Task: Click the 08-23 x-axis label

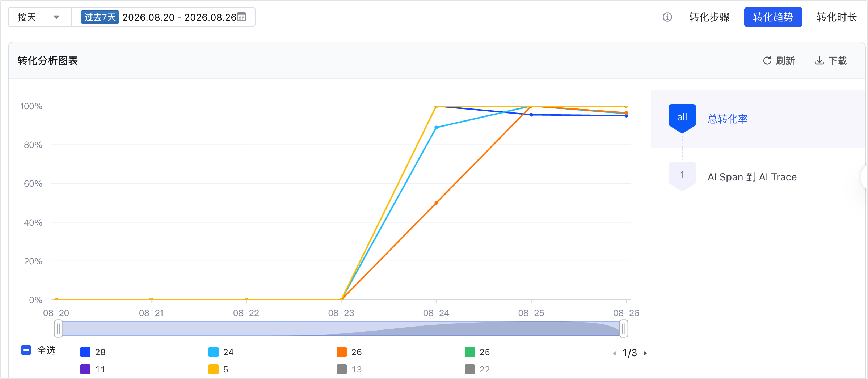Action: [x=341, y=313]
